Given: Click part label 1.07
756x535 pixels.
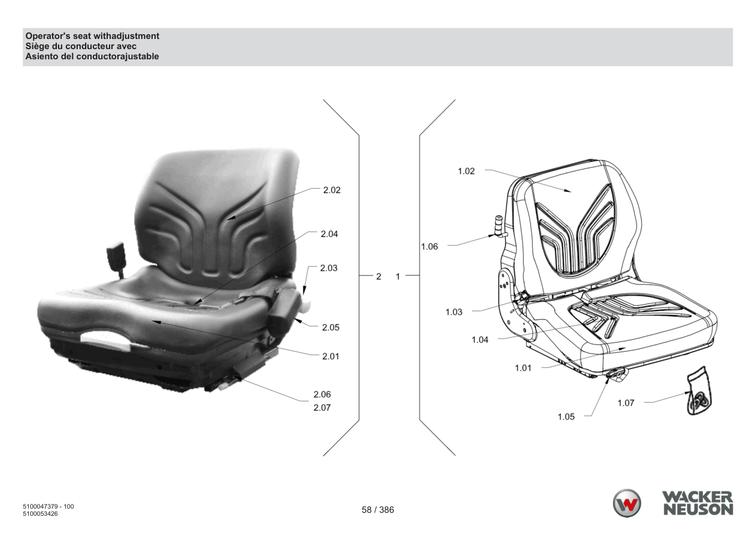Looking at the screenshot, I should click(x=626, y=403).
